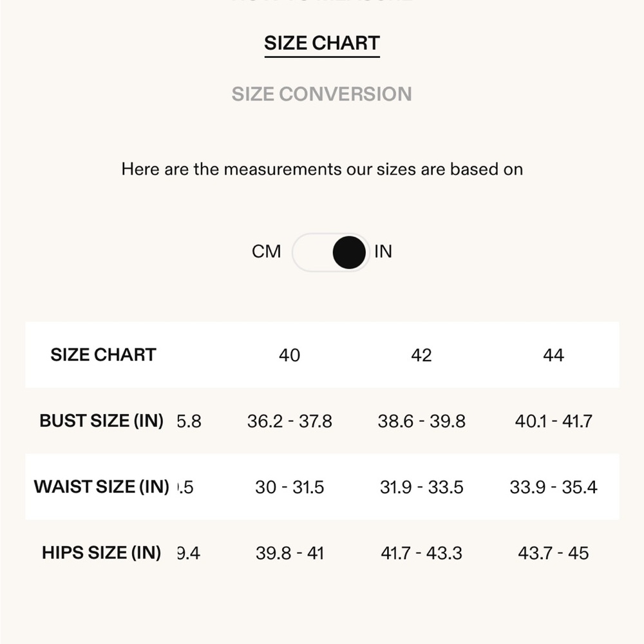The height and width of the screenshot is (644, 644).
Task: Click the black toggle knob
Action: point(349,252)
